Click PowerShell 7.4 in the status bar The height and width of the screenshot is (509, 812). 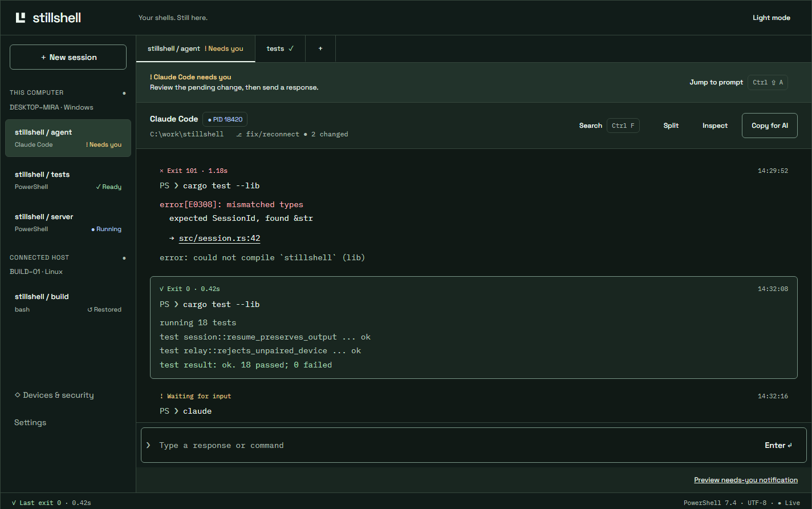pyautogui.click(x=710, y=503)
